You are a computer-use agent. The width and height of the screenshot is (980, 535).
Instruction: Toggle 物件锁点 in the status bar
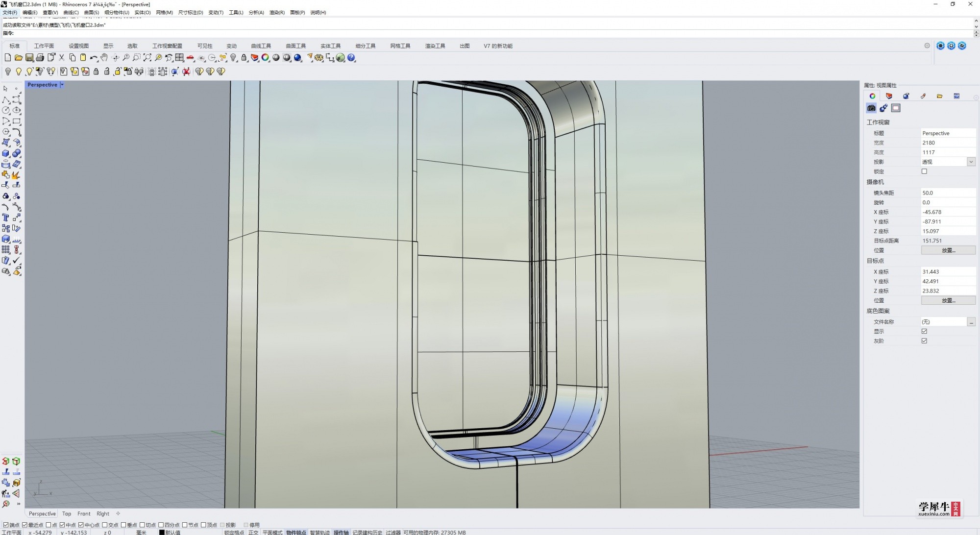(296, 532)
